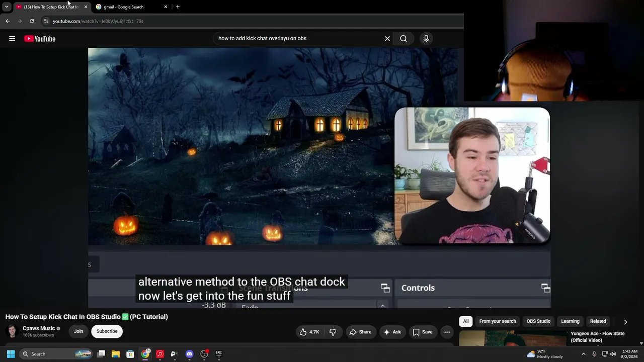Select the 'Learning' chip
644x362 pixels.
[x=570, y=321]
